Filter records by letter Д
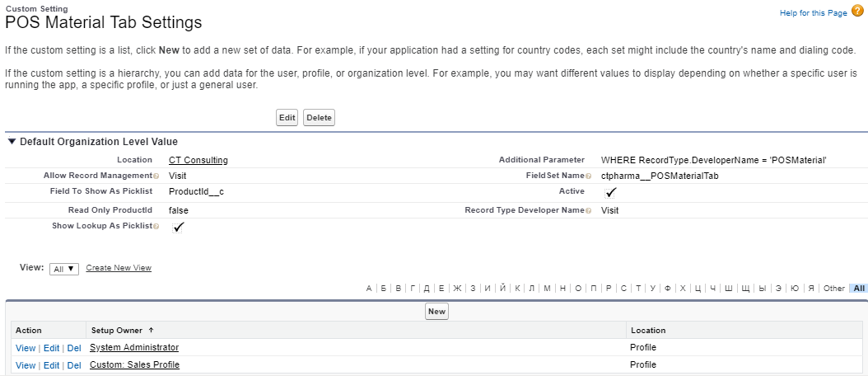This screenshot has height=376, width=868. tap(427, 289)
